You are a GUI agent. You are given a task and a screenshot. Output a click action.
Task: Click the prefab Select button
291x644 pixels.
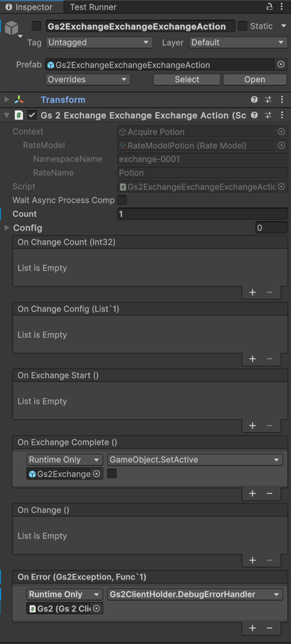click(x=187, y=79)
